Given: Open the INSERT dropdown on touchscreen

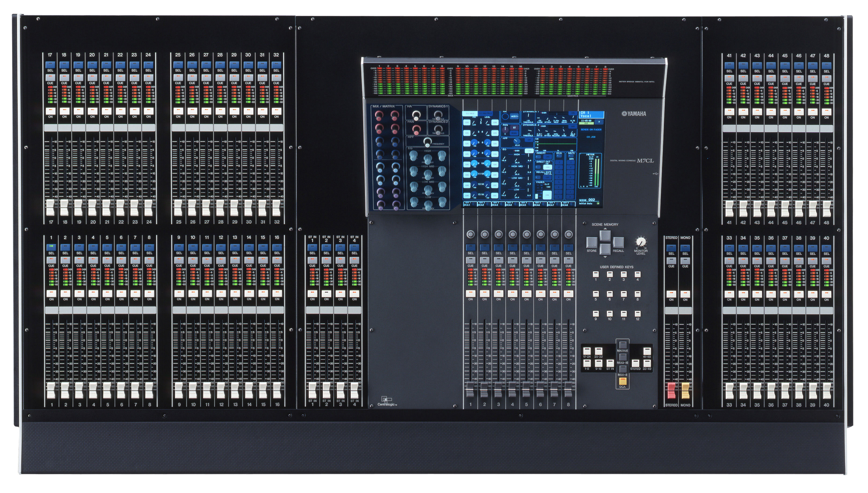Looking at the screenshot, I should point(538,157).
